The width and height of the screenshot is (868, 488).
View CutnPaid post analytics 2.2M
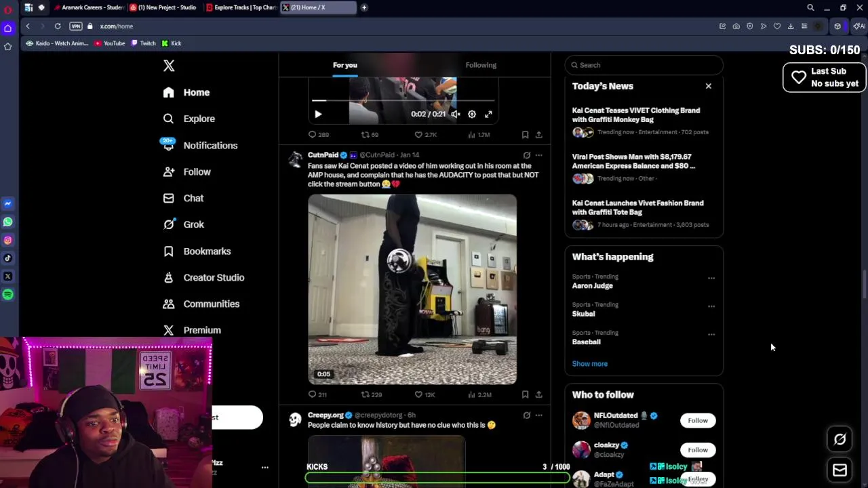point(479,394)
